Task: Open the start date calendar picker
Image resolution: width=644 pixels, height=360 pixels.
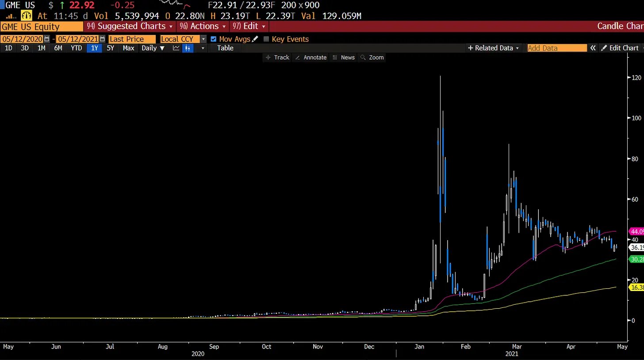Action: [x=47, y=39]
